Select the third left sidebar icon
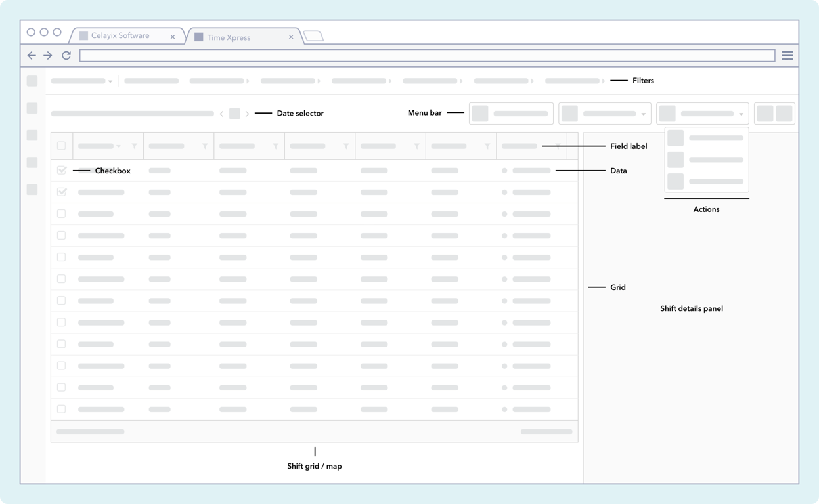 coord(32,135)
